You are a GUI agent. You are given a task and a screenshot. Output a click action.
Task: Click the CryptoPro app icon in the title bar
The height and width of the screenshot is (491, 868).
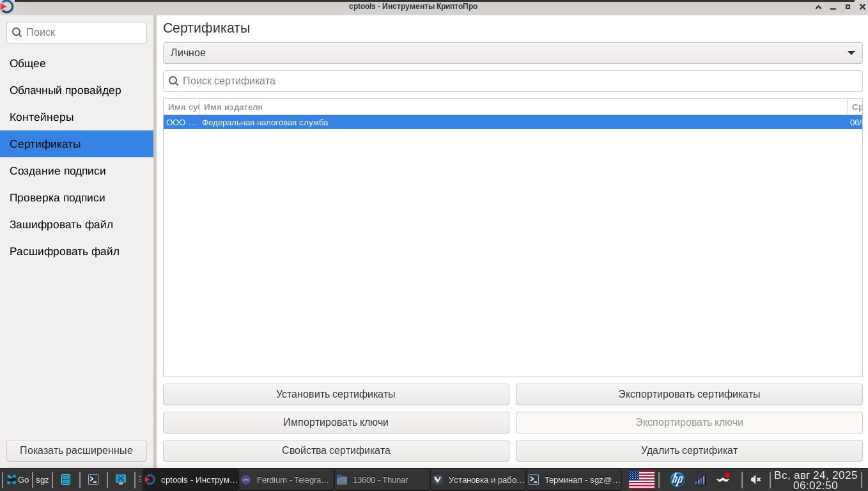[6, 6]
